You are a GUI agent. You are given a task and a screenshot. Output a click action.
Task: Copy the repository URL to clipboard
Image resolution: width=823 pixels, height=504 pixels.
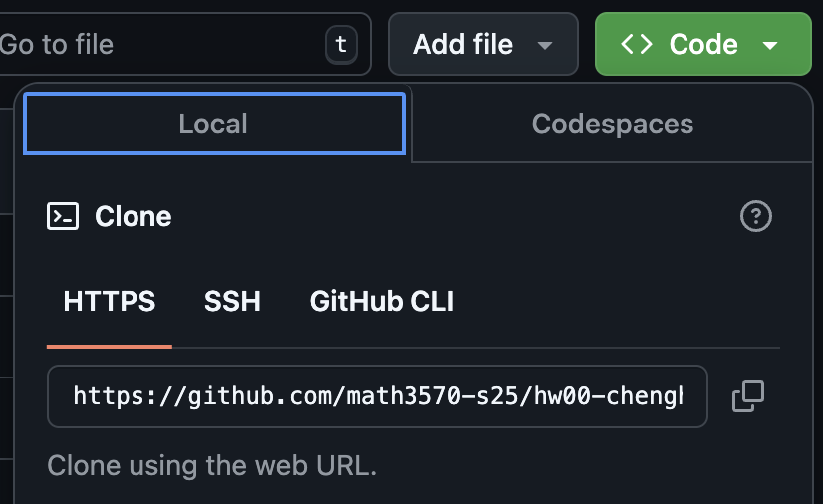point(748,396)
